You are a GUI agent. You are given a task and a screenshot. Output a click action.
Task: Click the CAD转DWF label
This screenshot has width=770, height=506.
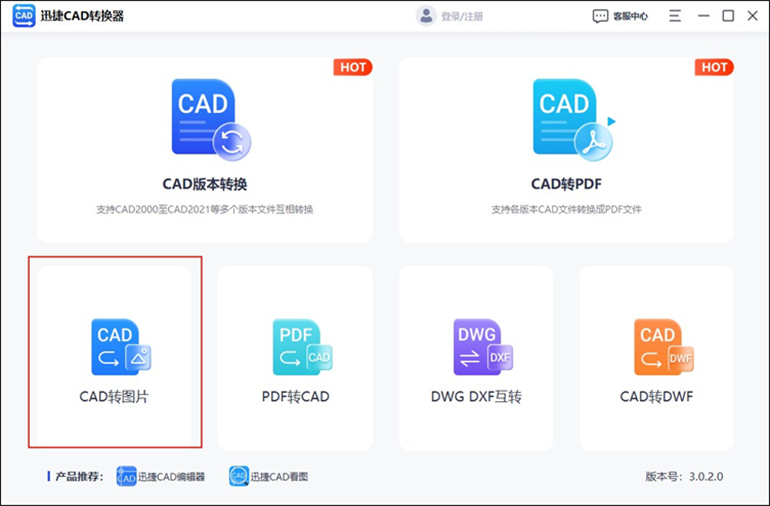pos(657,396)
